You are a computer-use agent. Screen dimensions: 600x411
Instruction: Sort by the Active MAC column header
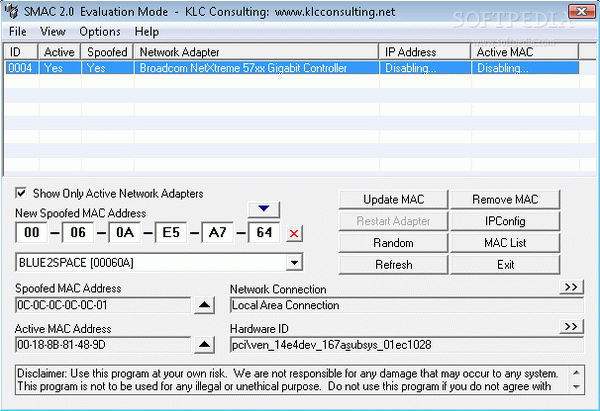coord(525,52)
